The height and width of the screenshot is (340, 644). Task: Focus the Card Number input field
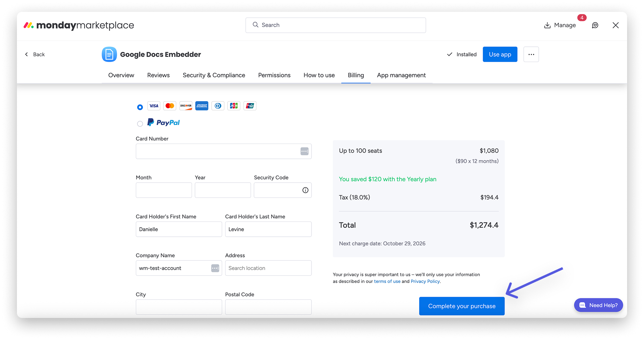223,151
